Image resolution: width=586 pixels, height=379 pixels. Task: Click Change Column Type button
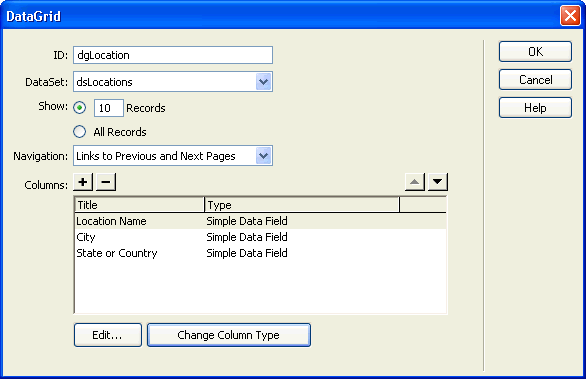pos(229,335)
